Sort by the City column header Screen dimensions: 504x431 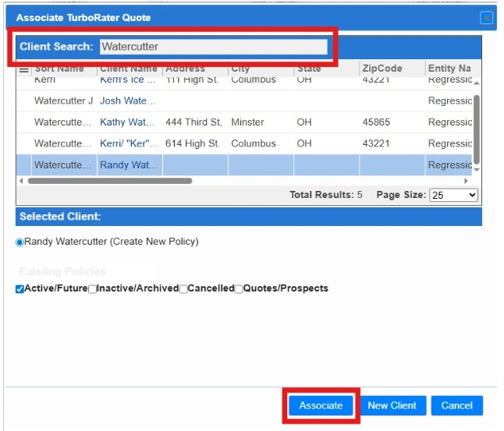coord(240,69)
